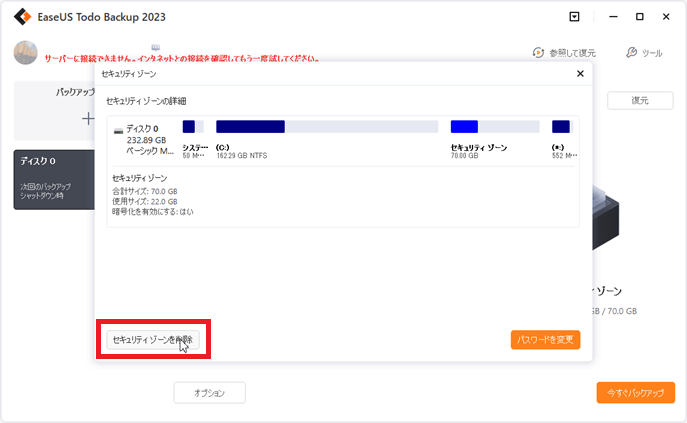This screenshot has width=687, height=423.
Task: Select the ディスク 0 backup task card
Action: coord(54,180)
